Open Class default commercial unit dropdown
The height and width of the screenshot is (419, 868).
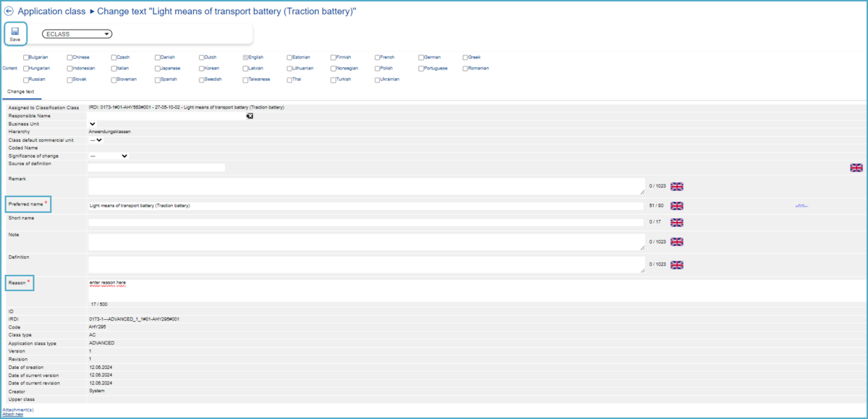coord(95,140)
